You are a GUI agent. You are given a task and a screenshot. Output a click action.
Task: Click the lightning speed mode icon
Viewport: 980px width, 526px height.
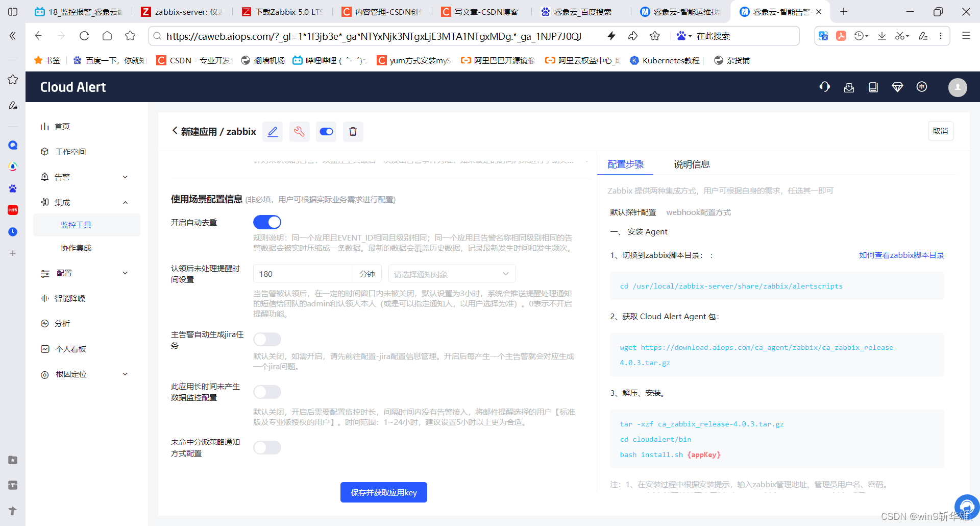[611, 36]
